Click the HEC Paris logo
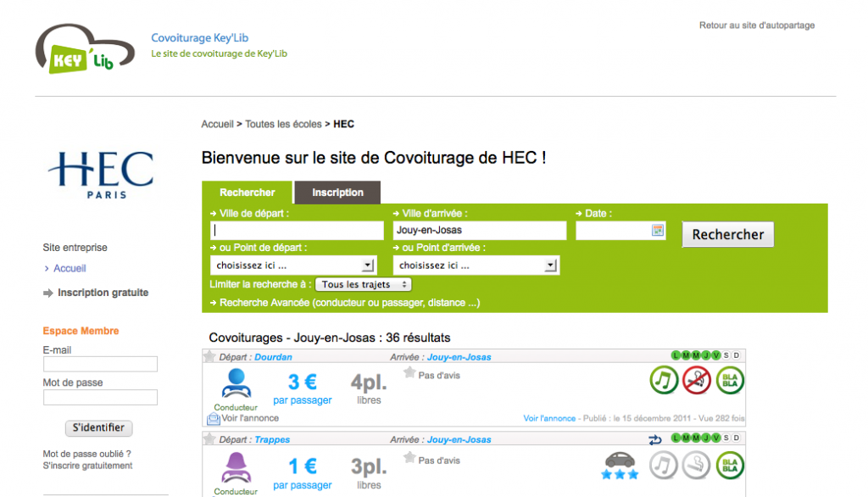This screenshot has height=497, width=868. point(101,175)
